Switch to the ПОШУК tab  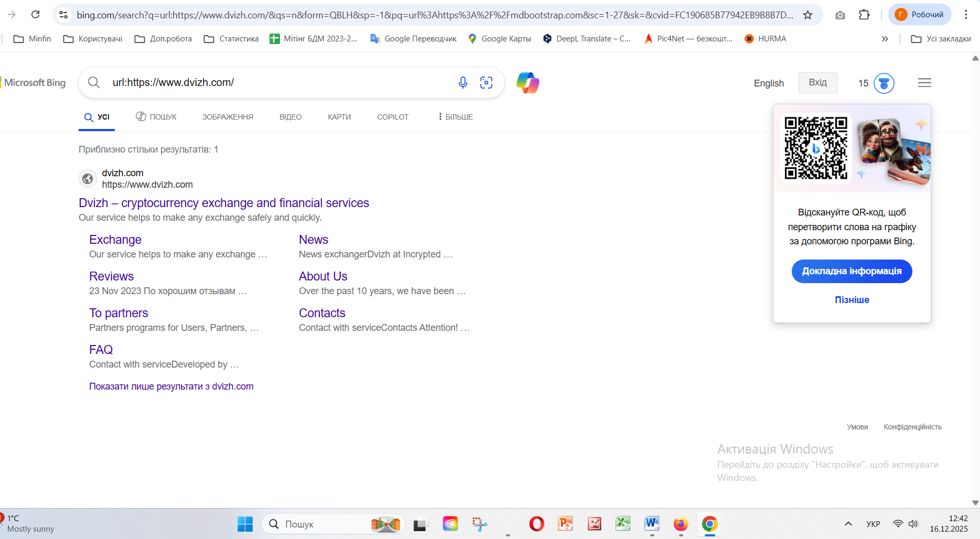click(x=156, y=117)
